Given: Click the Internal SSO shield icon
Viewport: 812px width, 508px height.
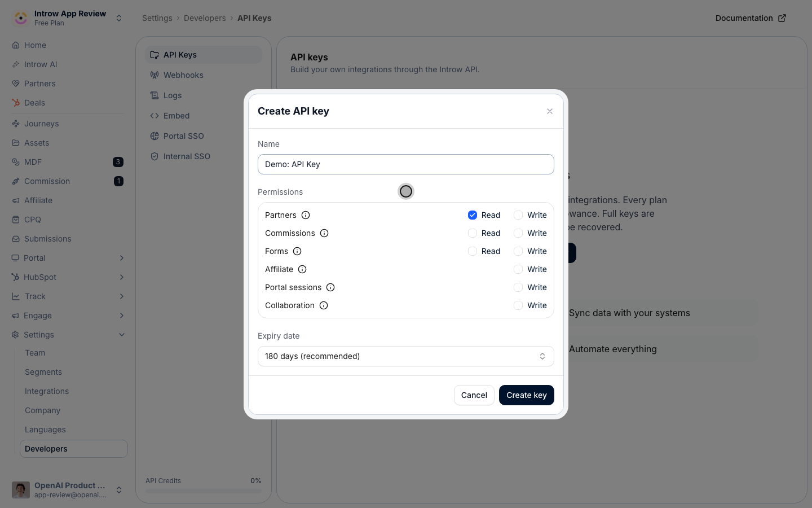Looking at the screenshot, I should coord(155,156).
